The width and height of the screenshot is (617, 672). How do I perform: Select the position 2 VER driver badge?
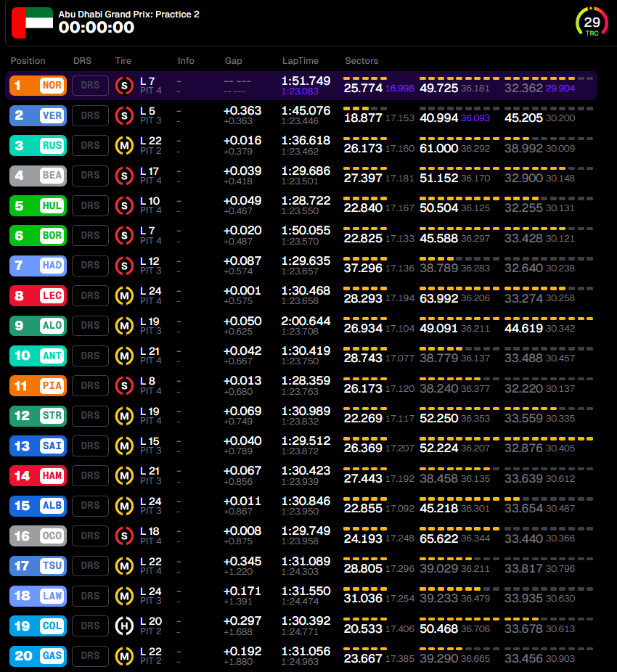click(38, 115)
